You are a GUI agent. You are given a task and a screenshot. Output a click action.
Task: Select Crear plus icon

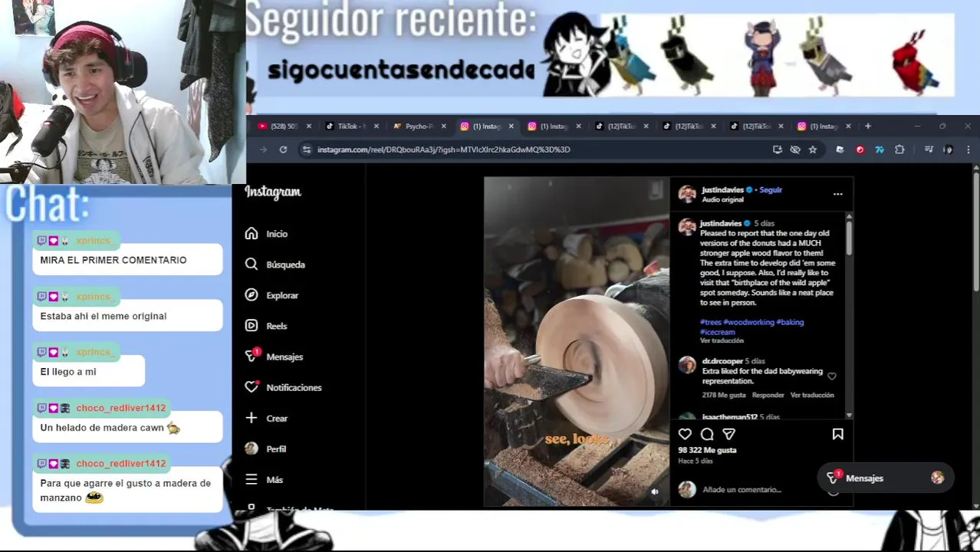click(252, 418)
